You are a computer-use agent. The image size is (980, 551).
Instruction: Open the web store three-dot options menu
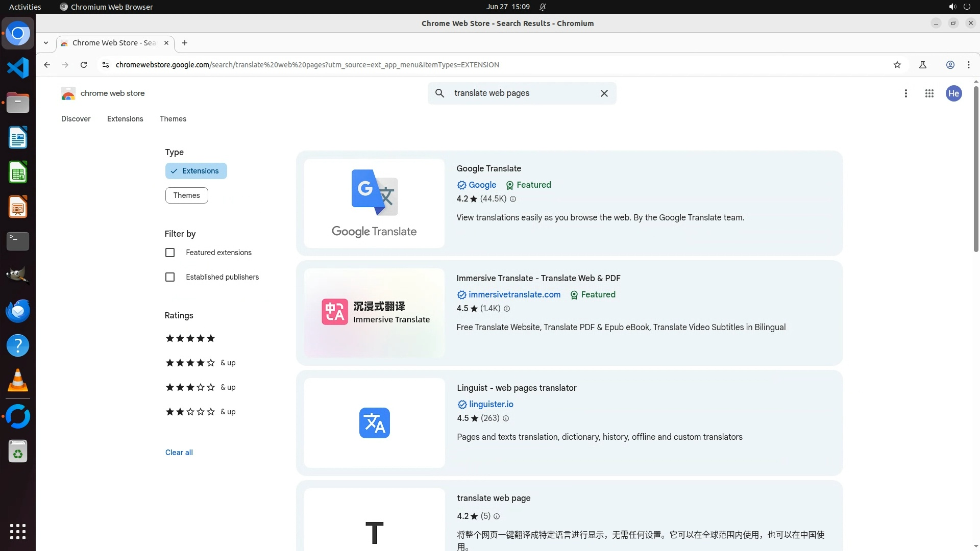906,93
